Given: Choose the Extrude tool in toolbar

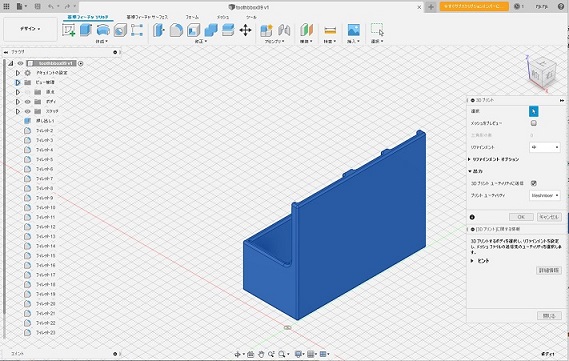Looking at the screenshot, I should pos(86,30).
